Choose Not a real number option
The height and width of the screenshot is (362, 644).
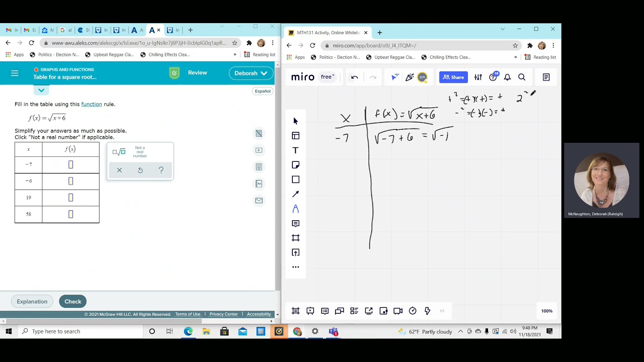pos(140,152)
